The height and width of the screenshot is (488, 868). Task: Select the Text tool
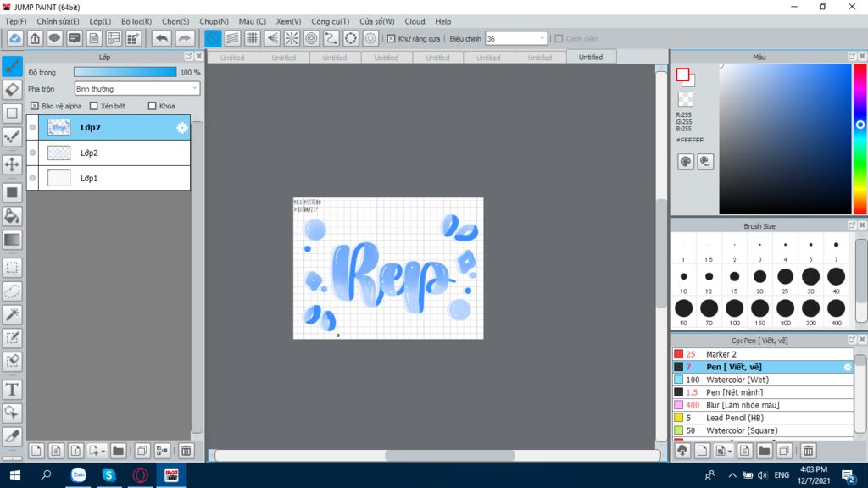[12, 390]
